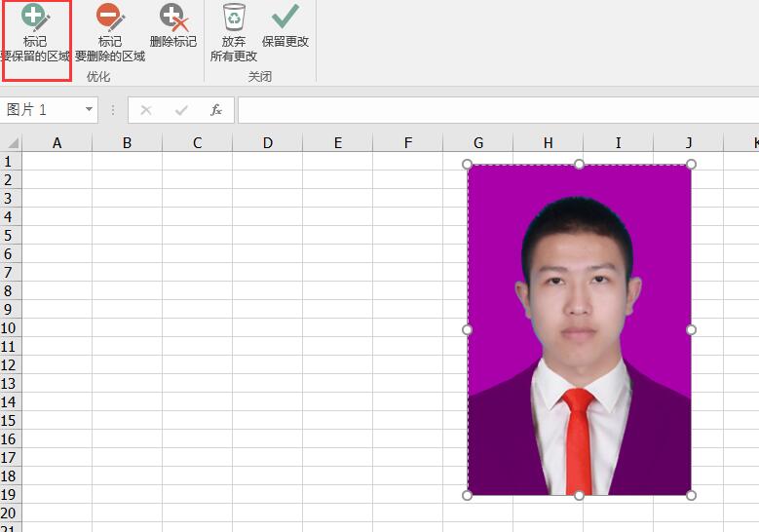Discard All Changes with recycle bin icon

pos(234,18)
